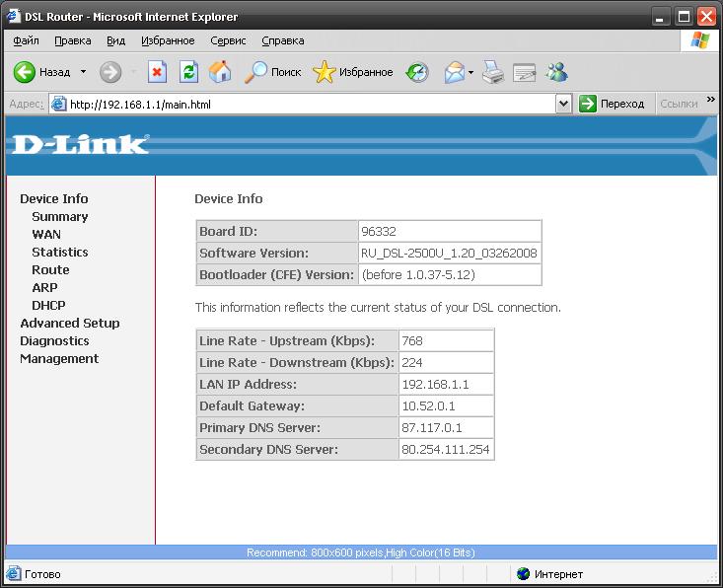This screenshot has width=723, height=588.
Task: Open the History clock icon
Action: point(417,72)
